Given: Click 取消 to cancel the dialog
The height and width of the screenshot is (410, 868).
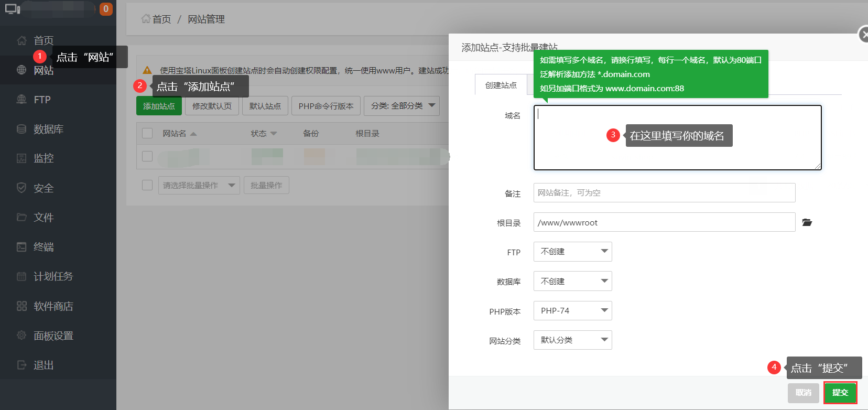Looking at the screenshot, I should coord(803,393).
